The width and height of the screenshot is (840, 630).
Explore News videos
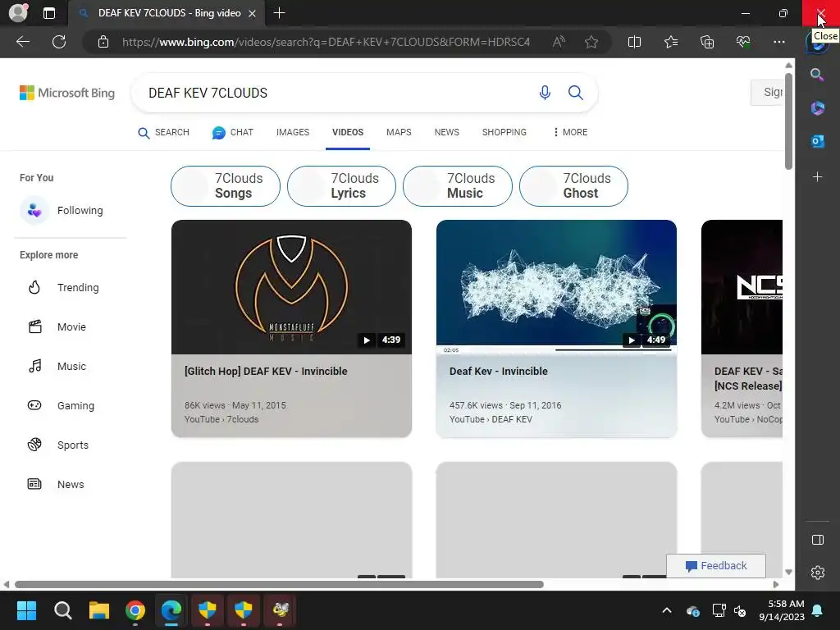click(x=56, y=484)
